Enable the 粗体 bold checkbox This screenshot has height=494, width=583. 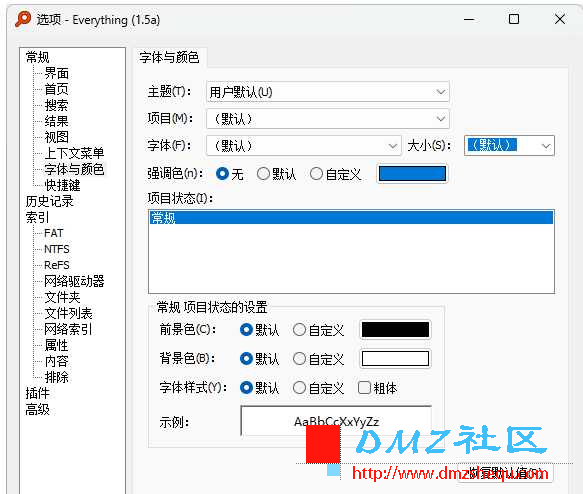tap(364, 388)
